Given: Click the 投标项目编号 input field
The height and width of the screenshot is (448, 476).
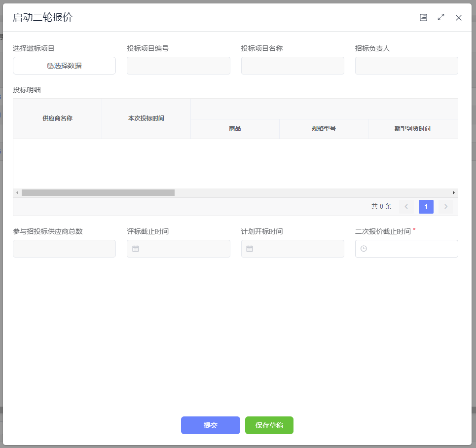Looking at the screenshot, I should pos(178,66).
